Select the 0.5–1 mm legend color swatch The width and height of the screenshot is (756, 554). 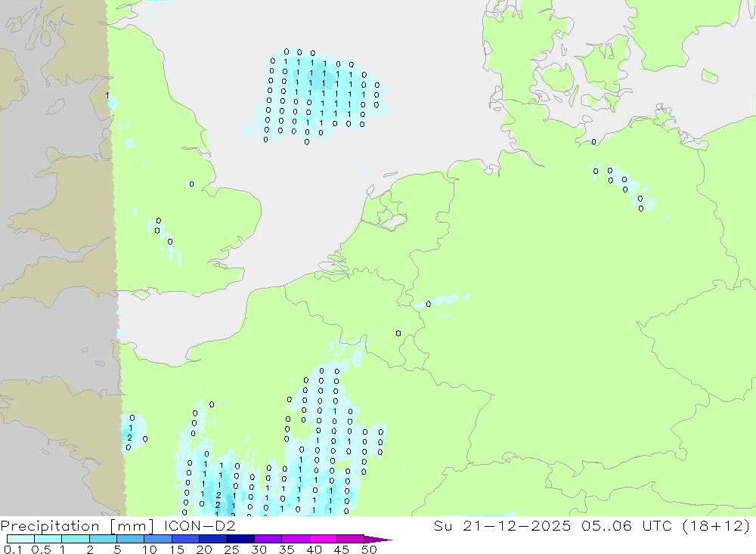pos(48,539)
